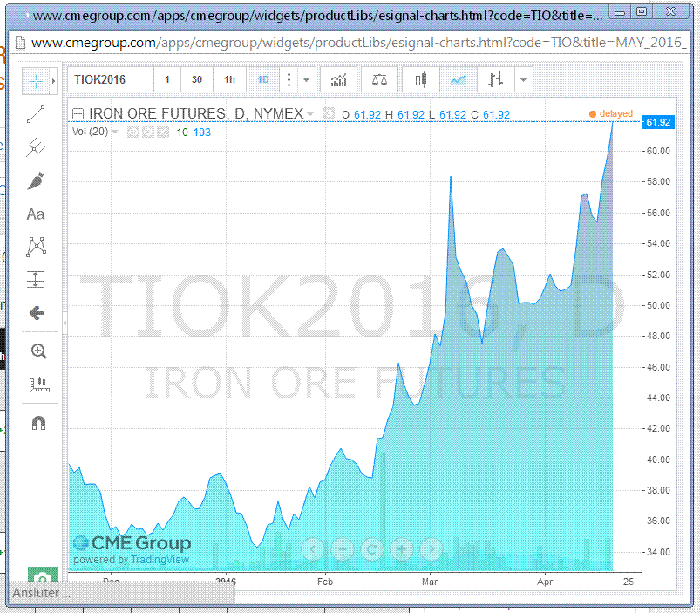
Task: Open the Indicators button
Action: point(338,80)
